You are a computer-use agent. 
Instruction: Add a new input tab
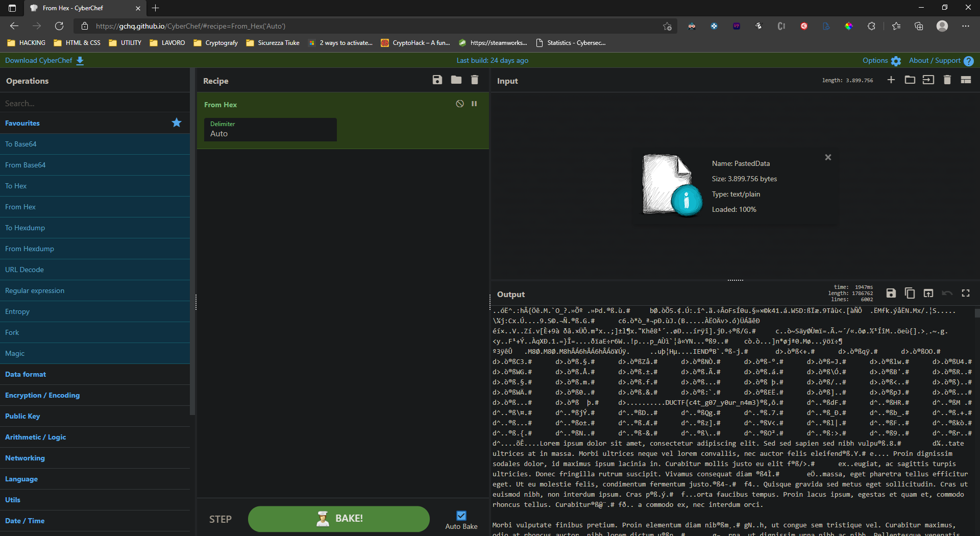click(891, 80)
